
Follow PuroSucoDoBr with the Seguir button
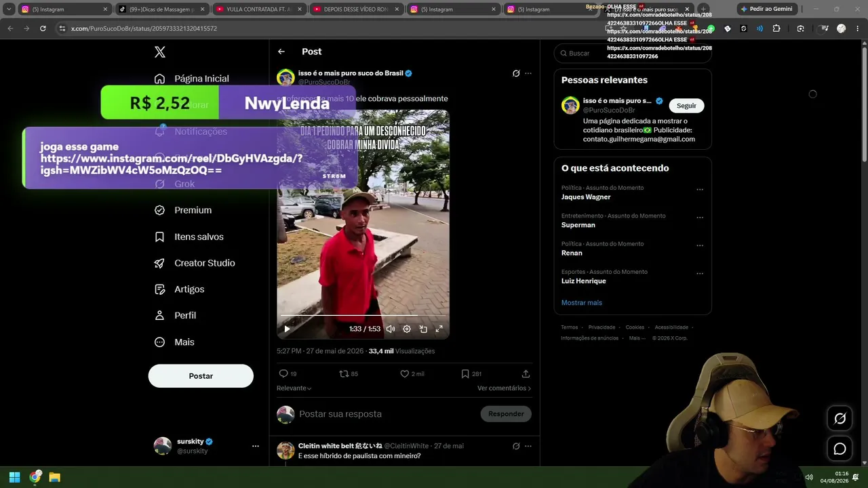point(686,106)
